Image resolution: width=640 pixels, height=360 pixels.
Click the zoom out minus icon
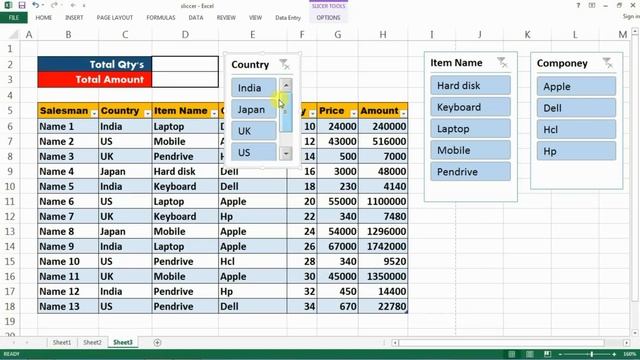point(560,354)
